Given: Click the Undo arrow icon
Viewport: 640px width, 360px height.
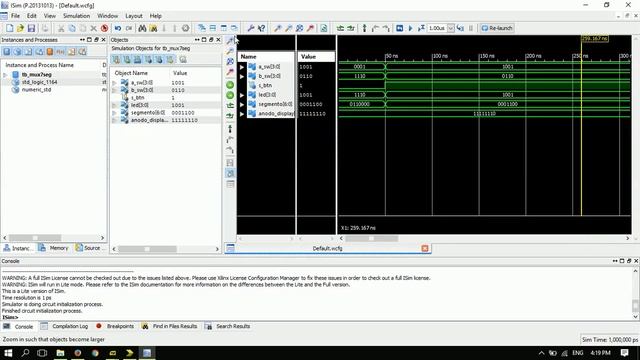Looking at the screenshot, I should coord(118,28).
